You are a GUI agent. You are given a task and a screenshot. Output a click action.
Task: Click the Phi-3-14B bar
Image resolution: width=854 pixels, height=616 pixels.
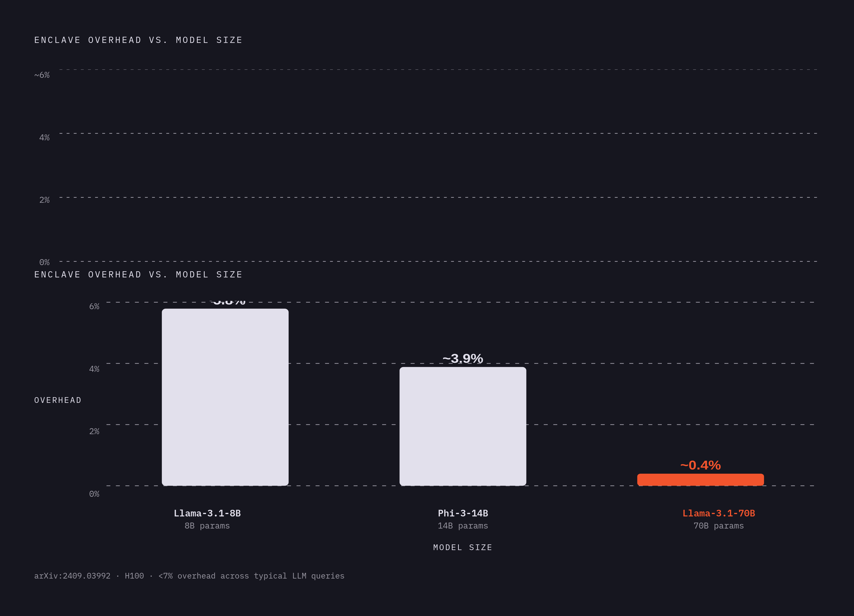(463, 426)
